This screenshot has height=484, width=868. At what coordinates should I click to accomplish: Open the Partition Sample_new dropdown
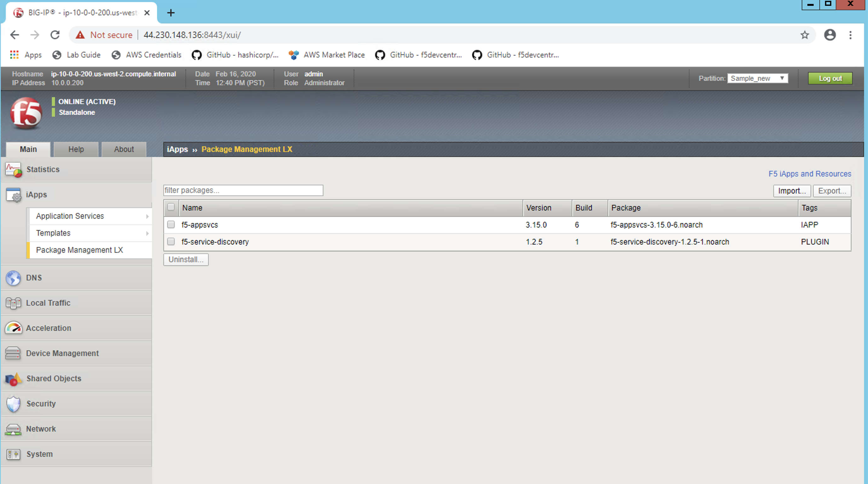pos(757,78)
